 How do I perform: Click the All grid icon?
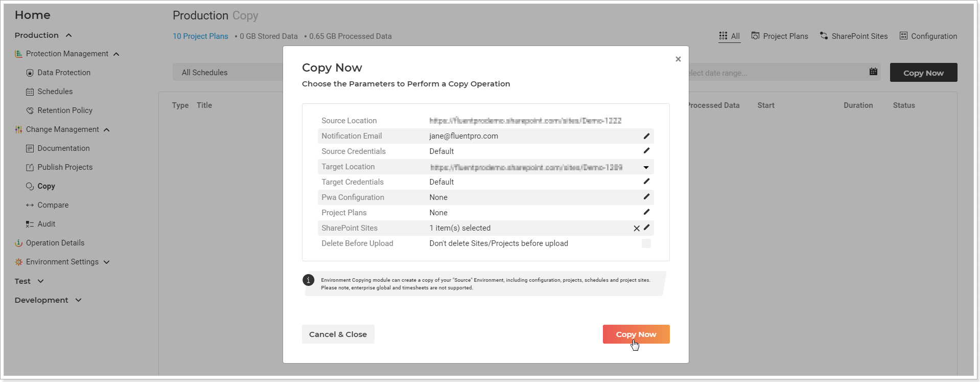tap(723, 36)
